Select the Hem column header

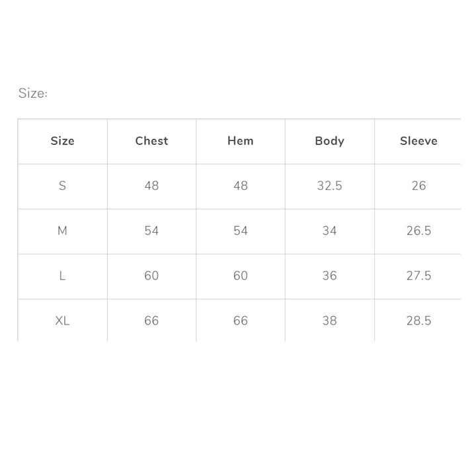click(x=241, y=141)
